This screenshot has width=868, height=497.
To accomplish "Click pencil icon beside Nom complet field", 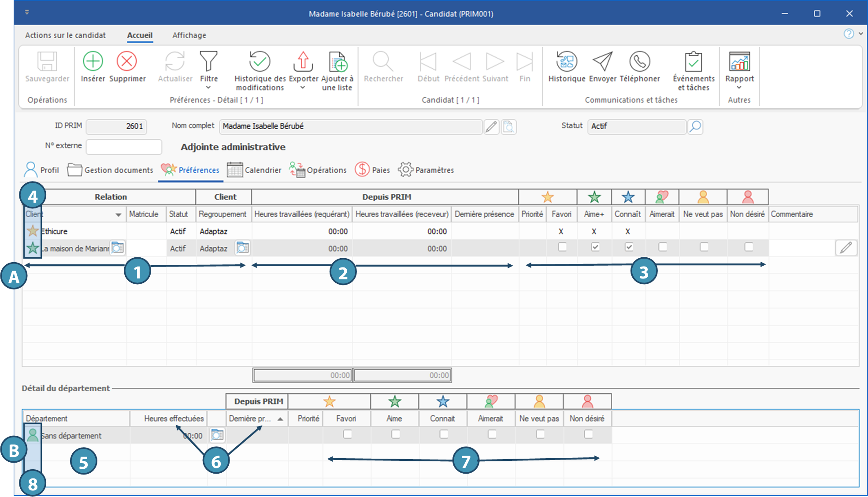I will 491,127.
